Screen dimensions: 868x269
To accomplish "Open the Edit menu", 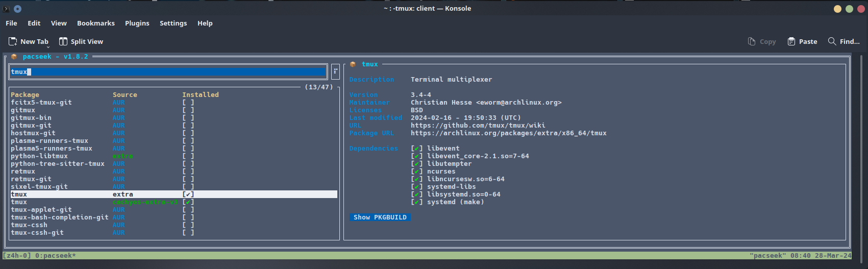I will click(34, 23).
